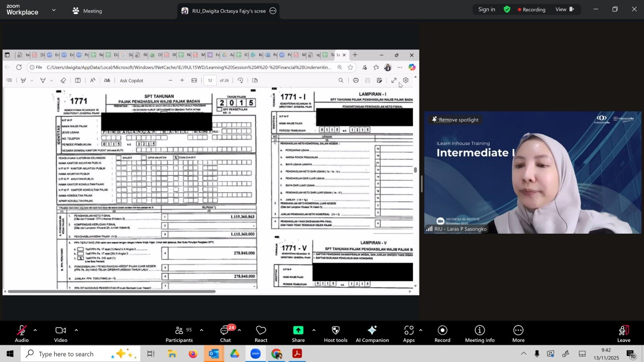Open the Zoom Participants panel

179,334
